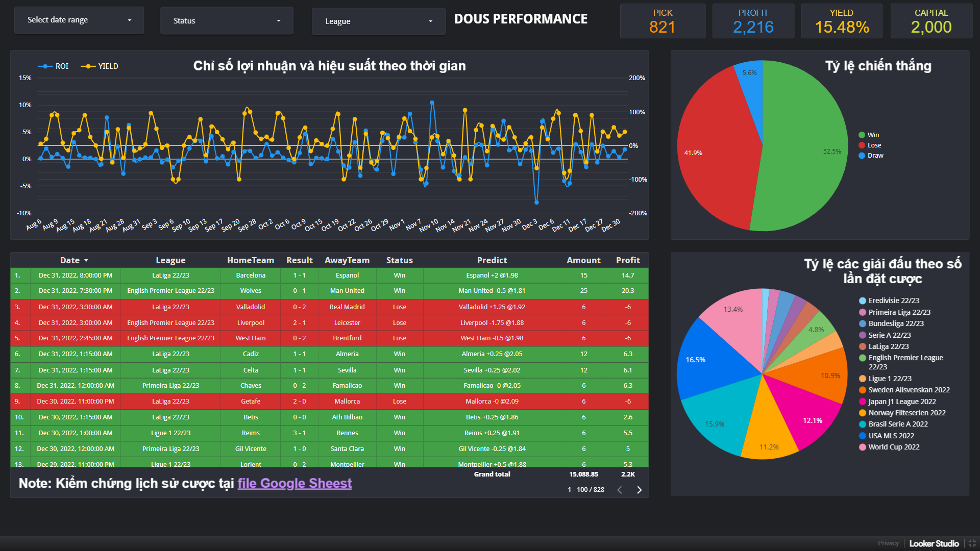Click the Date column sort arrow
The image size is (980, 551).
[x=86, y=261]
